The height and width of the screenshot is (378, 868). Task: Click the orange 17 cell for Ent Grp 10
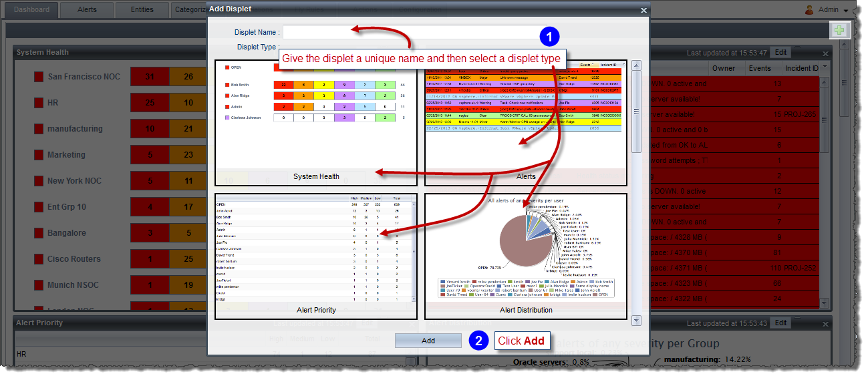188,207
